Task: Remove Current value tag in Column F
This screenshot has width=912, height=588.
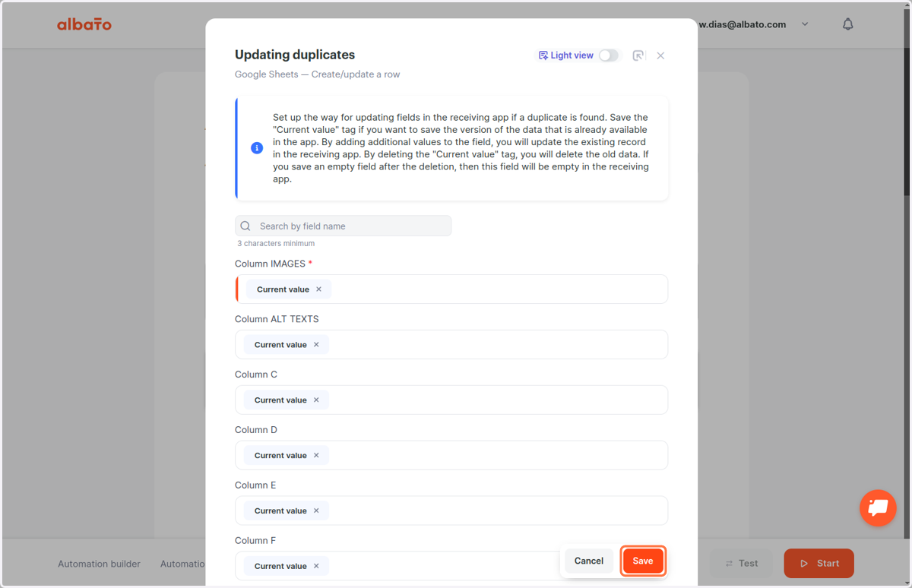Action: 316,566
